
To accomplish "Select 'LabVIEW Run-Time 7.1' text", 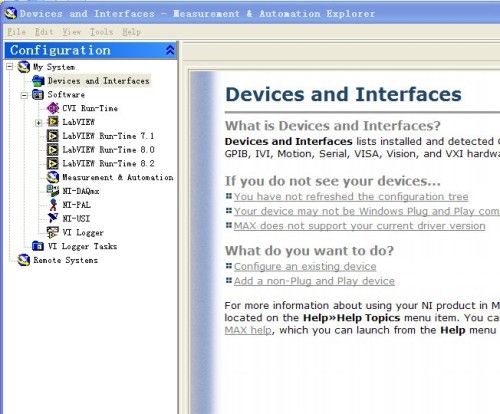I will [x=108, y=136].
